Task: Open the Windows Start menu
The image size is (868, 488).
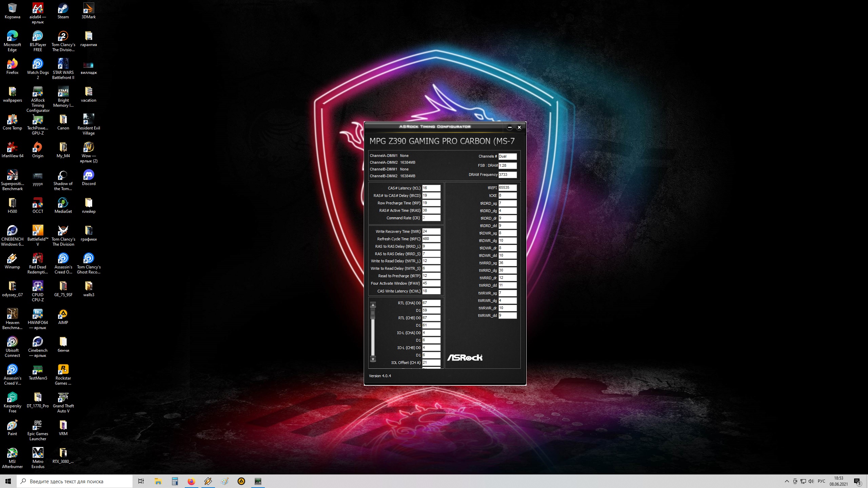Action: pyautogui.click(x=8, y=481)
